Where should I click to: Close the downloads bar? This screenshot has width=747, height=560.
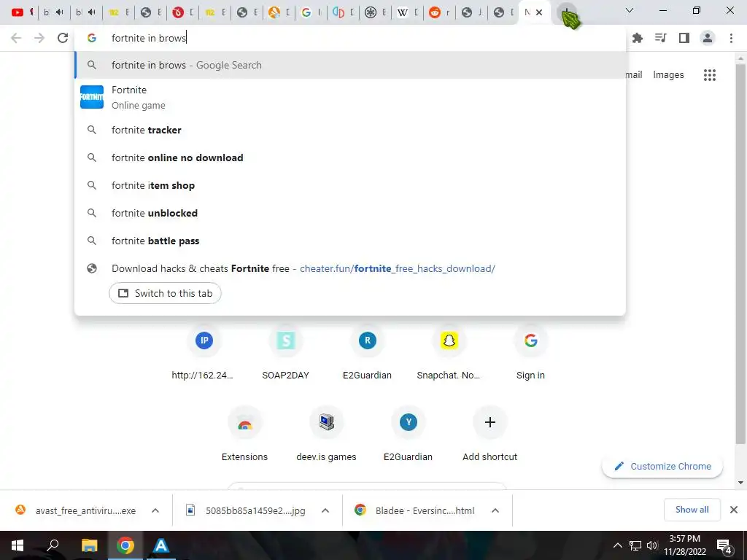pos(734,510)
